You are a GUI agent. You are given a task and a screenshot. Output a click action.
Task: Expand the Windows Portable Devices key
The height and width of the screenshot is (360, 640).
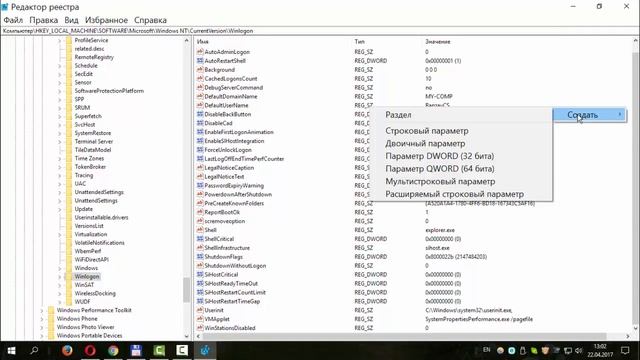pos(42,336)
